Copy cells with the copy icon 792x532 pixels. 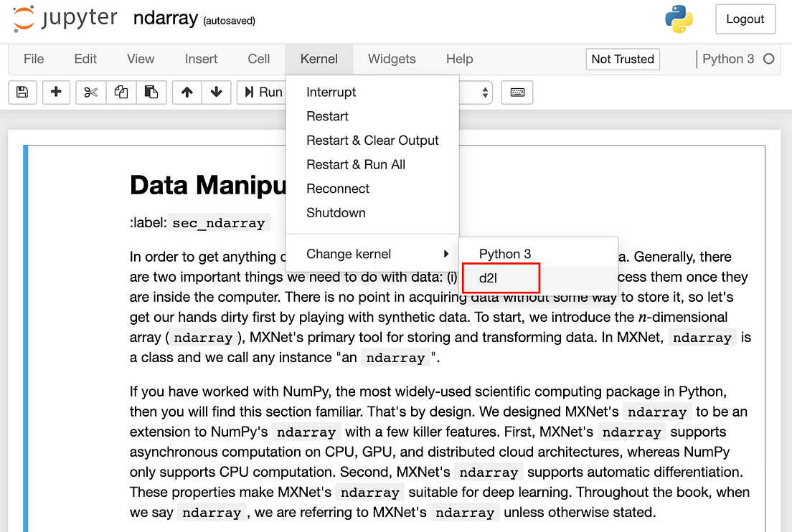(x=121, y=92)
